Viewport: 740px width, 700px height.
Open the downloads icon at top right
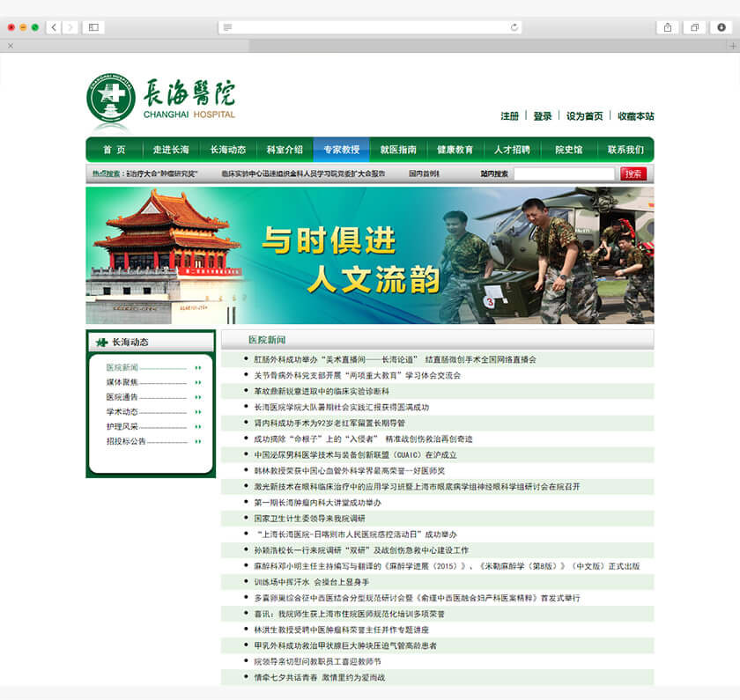pyautogui.click(x=722, y=27)
